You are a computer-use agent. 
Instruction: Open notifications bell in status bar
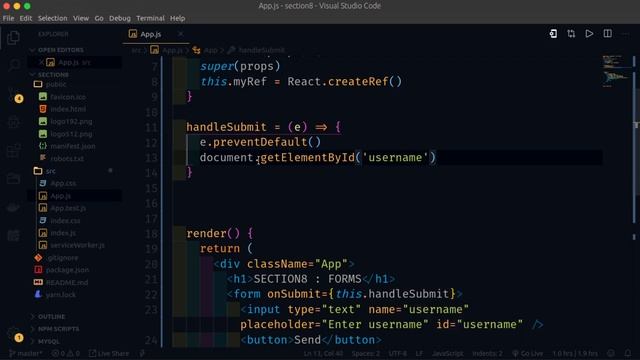(x=628, y=353)
